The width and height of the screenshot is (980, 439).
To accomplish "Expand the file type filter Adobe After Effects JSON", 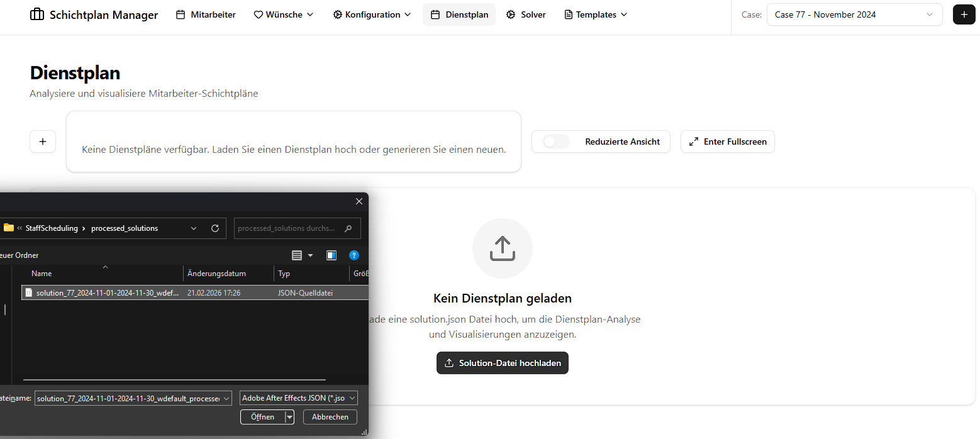I will point(299,398).
